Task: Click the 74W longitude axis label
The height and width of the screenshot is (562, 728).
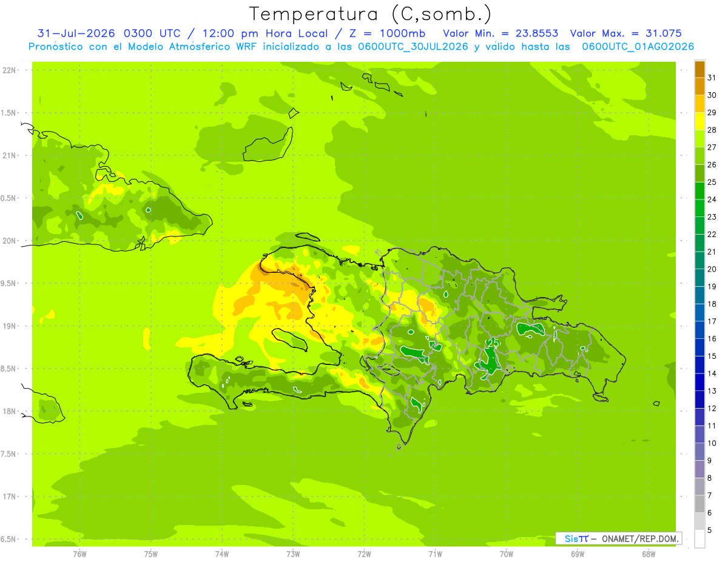Action: pos(222,554)
